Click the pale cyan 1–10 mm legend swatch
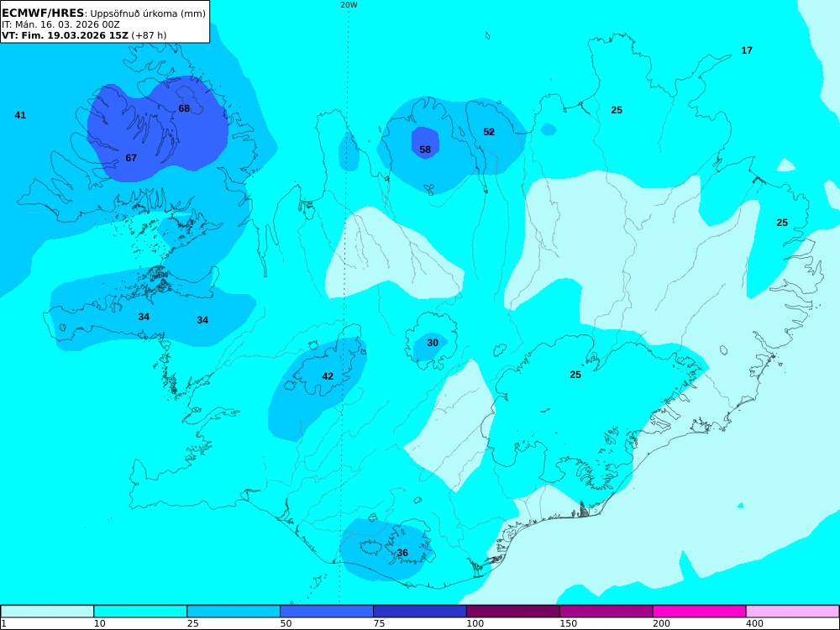This screenshot has height=630, width=840. 47,612
